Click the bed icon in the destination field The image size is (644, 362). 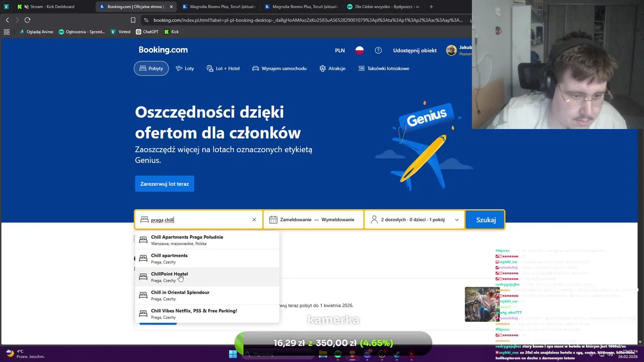point(144,220)
